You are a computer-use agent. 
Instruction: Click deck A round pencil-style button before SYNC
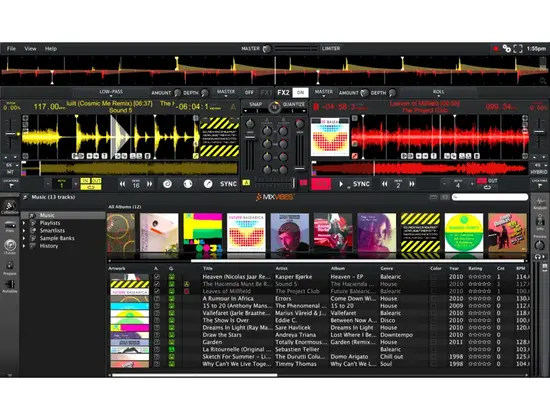(x=208, y=184)
